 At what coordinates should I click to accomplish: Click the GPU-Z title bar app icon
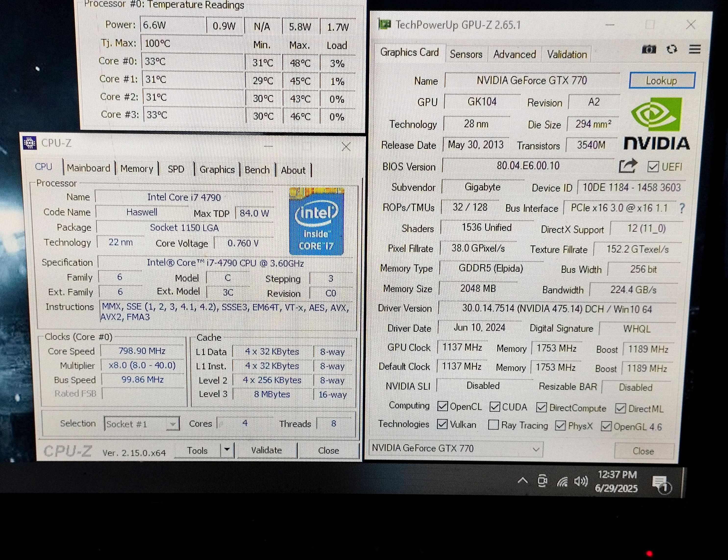[385, 24]
